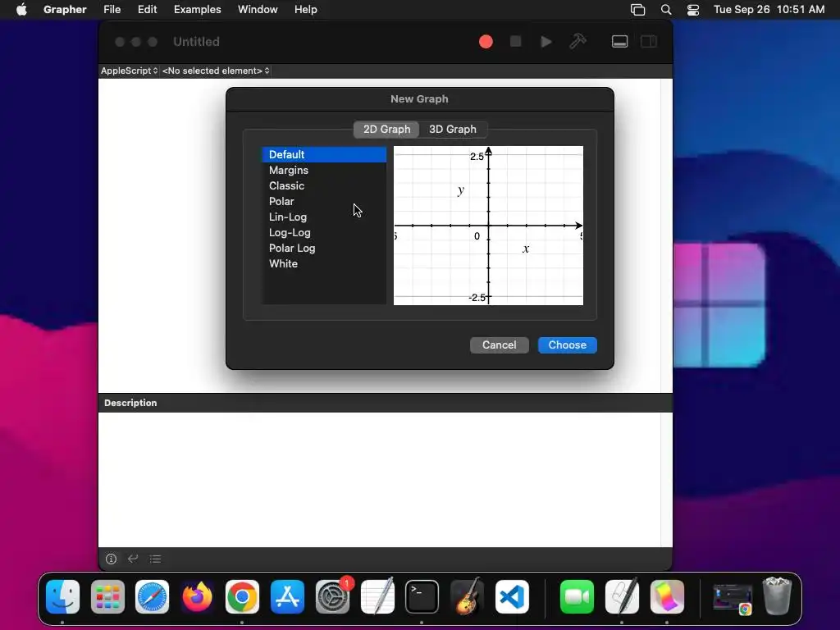Click the graph preview thumbnail

tap(489, 226)
